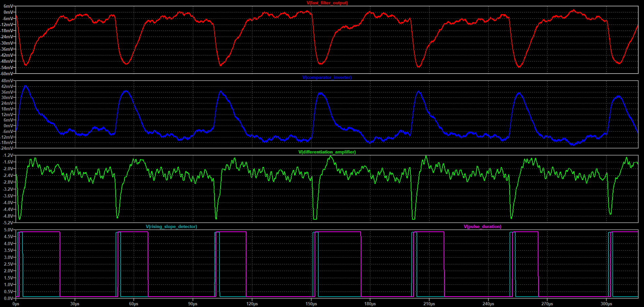The width and height of the screenshot is (644, 307).
Task: Click -3.2V on the differentiation amplifier axis
Action: point(8,189)
